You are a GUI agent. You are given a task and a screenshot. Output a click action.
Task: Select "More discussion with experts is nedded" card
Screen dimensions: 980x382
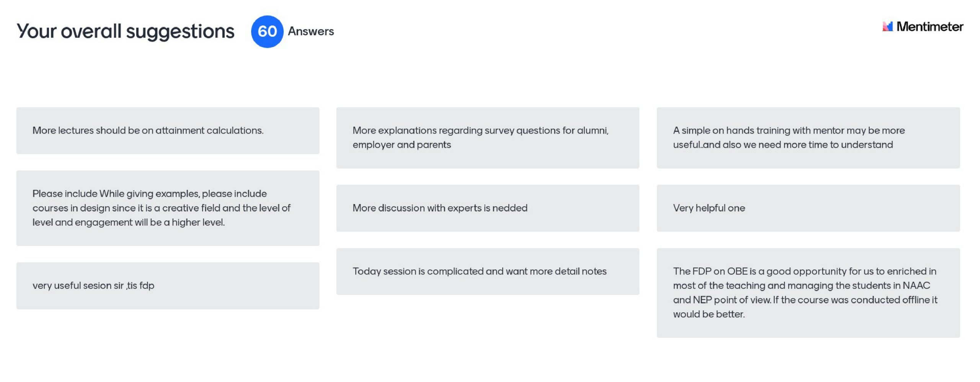point(487,208)
